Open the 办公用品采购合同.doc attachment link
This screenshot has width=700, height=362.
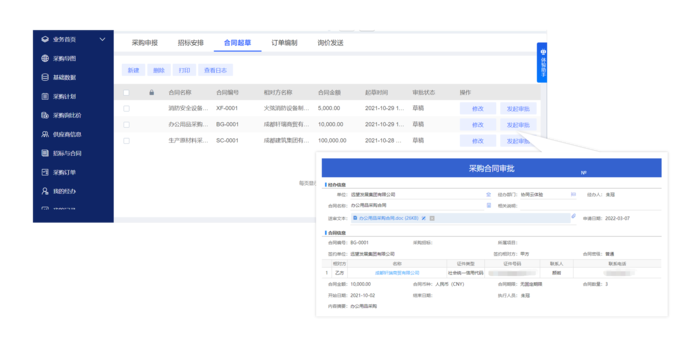(x=388, y=218)
